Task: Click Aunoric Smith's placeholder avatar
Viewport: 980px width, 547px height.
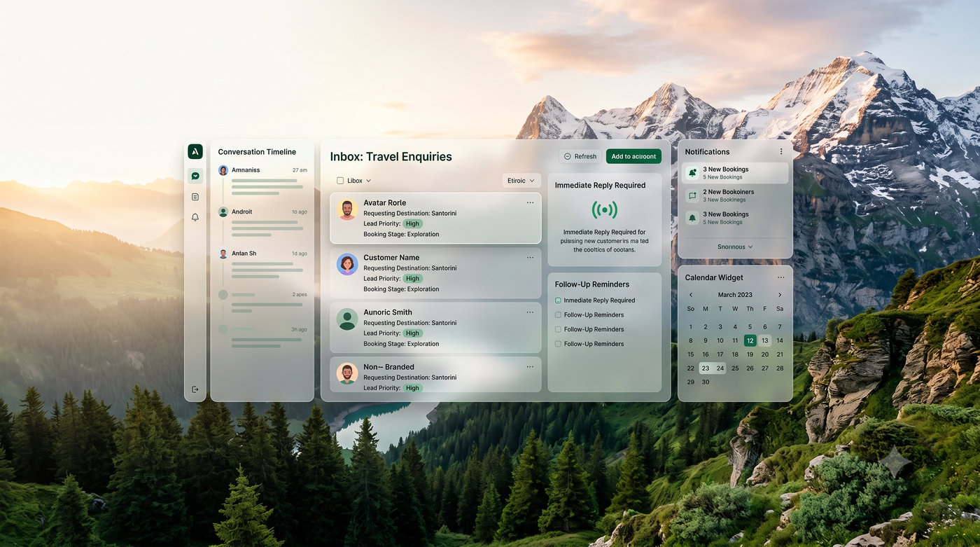Action: click(x=347, y=319)
